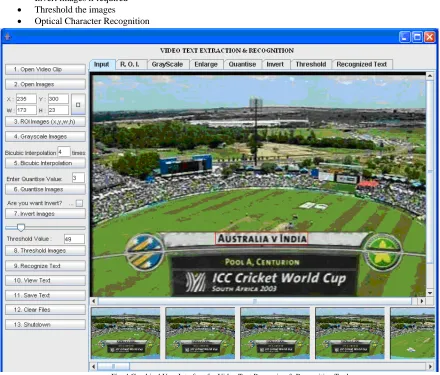
Task: Maximize the application window
Action: [x=417, y=37]
